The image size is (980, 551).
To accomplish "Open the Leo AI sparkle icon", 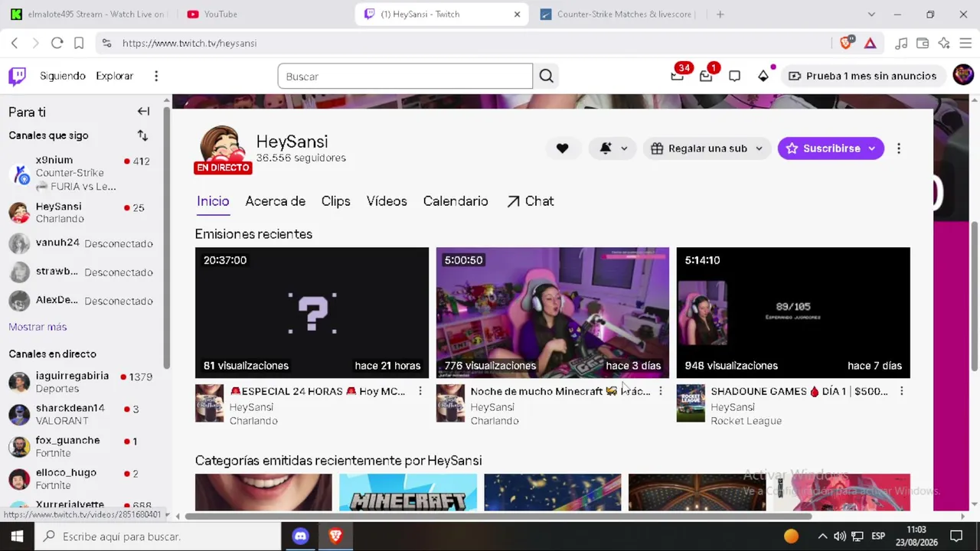I will (944, 43).
